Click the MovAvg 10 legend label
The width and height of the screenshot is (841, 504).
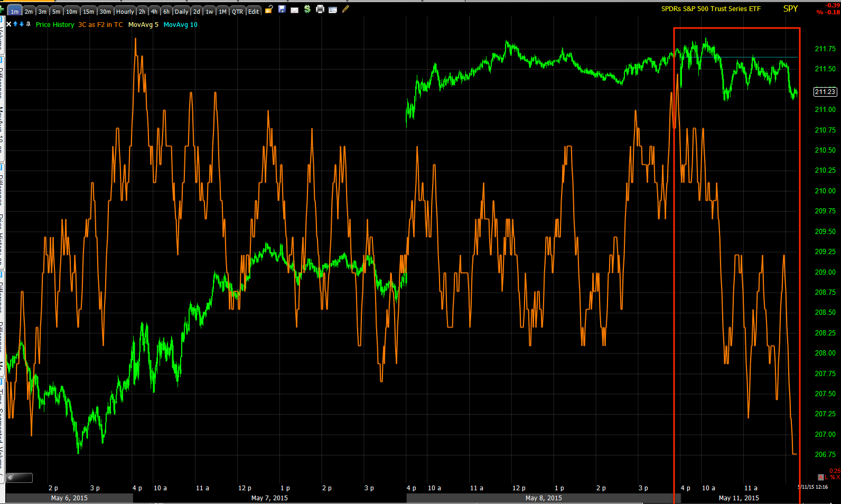(x=181, y=25)
